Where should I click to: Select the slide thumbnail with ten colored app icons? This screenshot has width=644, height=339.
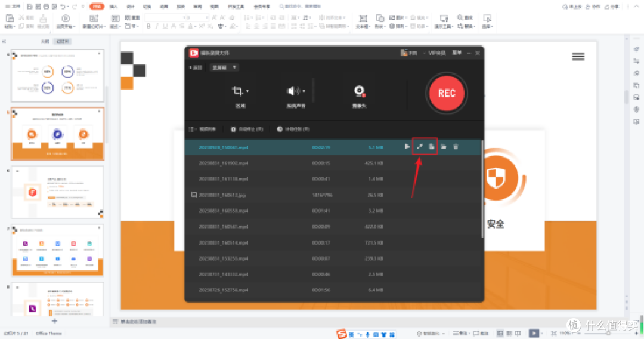click(57, 250)
